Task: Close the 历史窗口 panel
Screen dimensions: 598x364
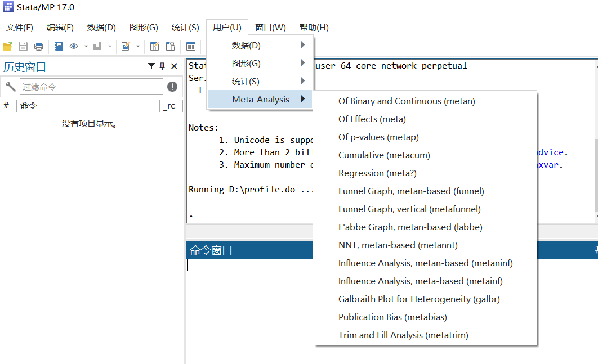Action: pos(175,66)
